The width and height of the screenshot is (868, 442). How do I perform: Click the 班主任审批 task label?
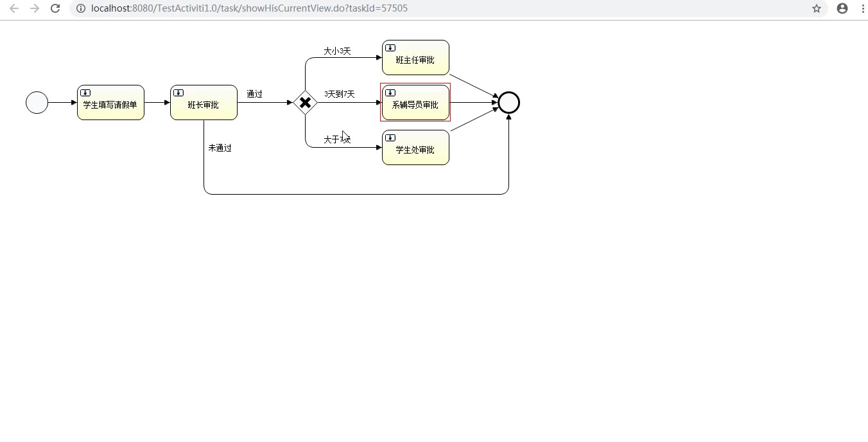[415, 60]
